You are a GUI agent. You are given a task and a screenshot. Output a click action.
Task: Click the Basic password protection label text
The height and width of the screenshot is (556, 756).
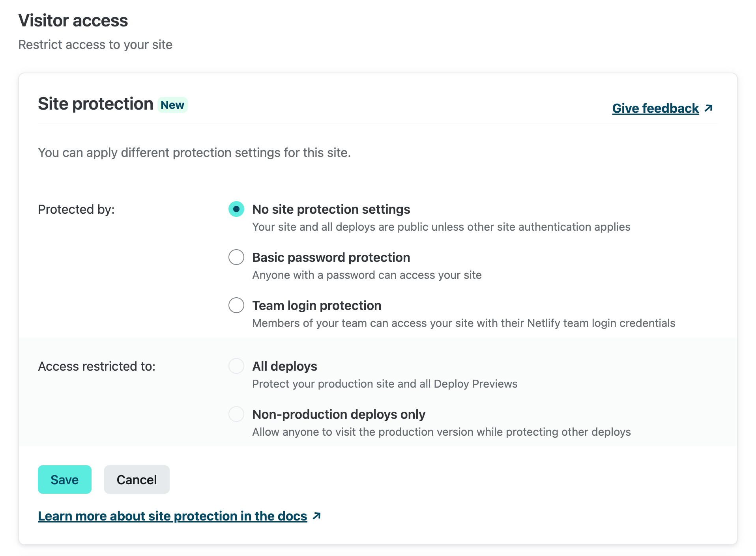click(x=331, y=257)
